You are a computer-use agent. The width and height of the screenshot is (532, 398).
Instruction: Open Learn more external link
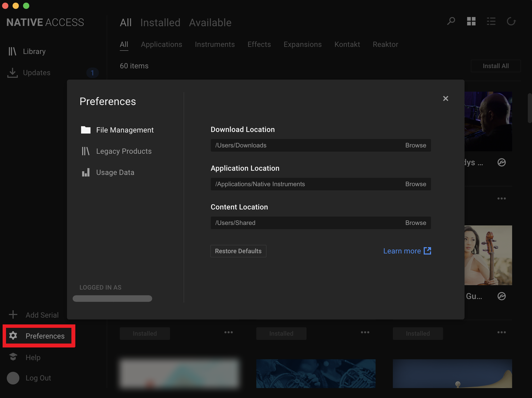(x=407, y=251)
